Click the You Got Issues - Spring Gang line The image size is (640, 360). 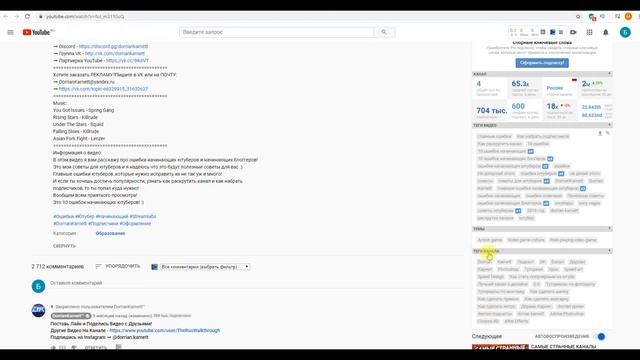(83, 110)
